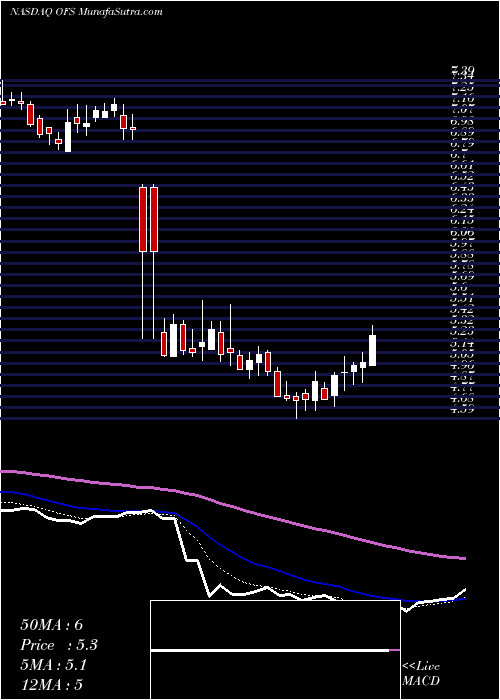Click the NASDAQ OFS MunafaSutra.com chart title
This screenshot has height=700, width=500.
click(86, 12)
